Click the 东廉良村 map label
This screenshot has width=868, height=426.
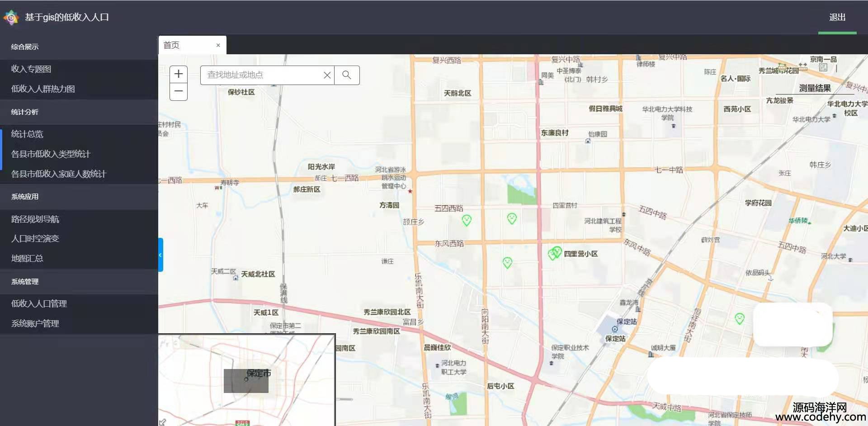[555, 133]
